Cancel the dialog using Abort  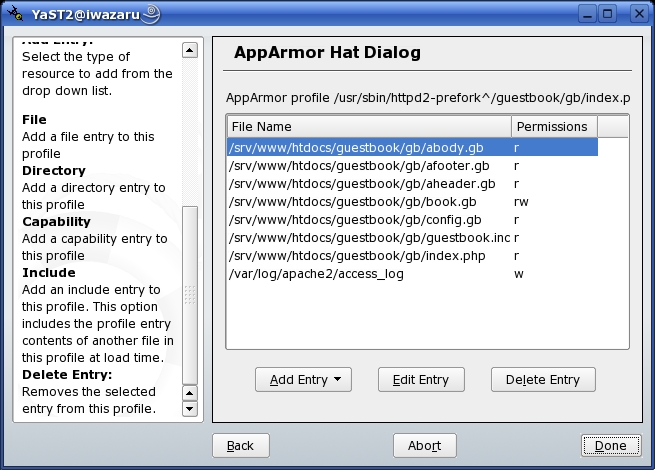tap(424, 446)
